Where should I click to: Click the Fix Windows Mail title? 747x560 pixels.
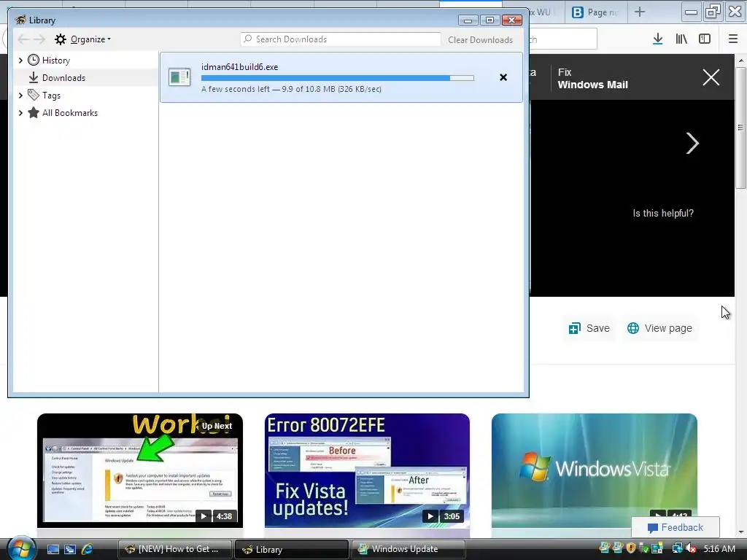tap(592, 79)
